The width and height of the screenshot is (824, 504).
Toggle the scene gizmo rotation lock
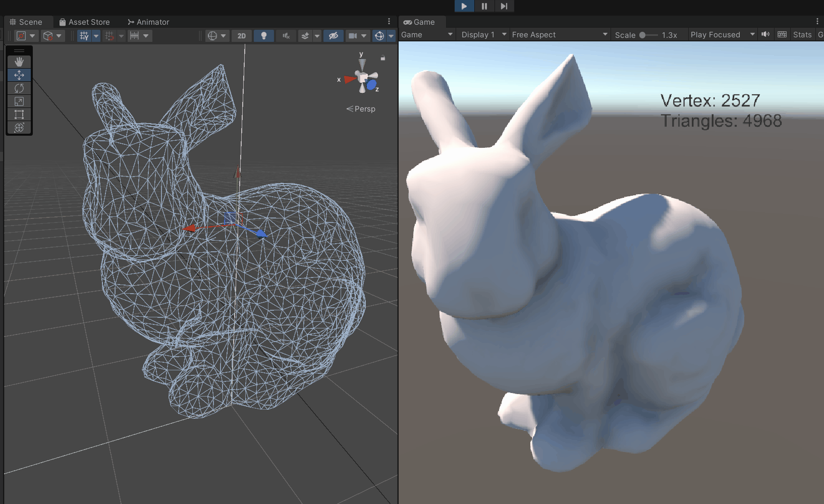(383, 58)
